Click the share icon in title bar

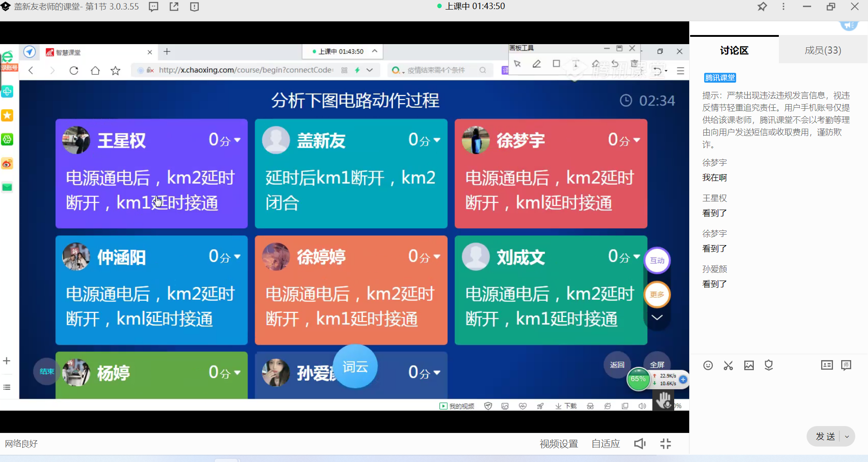[174, 7]
